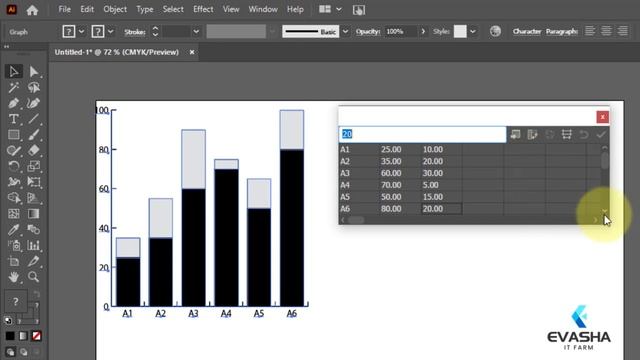Select the Shaper tool
The image size is (640, 360).
coord(13,151)
